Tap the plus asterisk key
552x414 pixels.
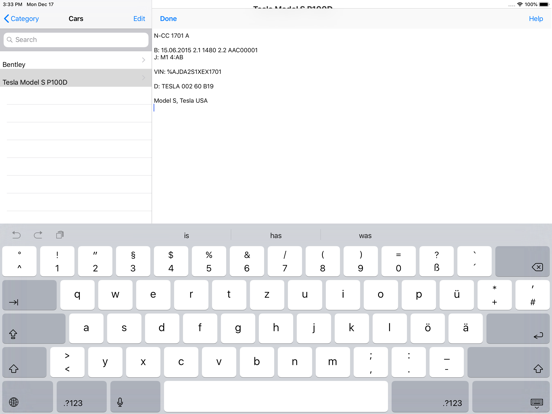(495, 295)
